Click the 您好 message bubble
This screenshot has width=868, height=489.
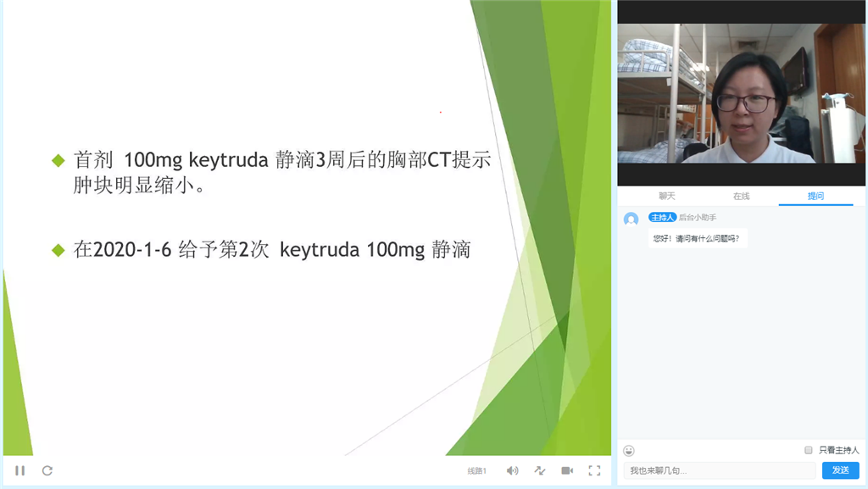pos(698,239)
